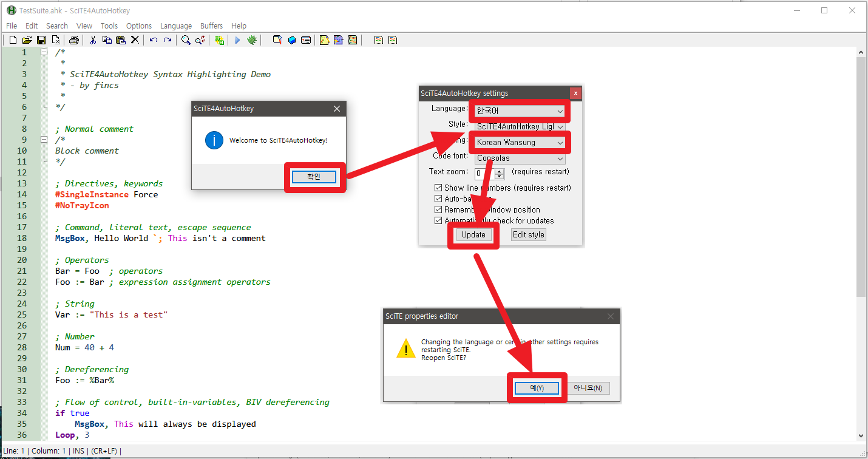
Task: Run script with blue play icon
Action: pyautogui.click(x=237, y=40)
